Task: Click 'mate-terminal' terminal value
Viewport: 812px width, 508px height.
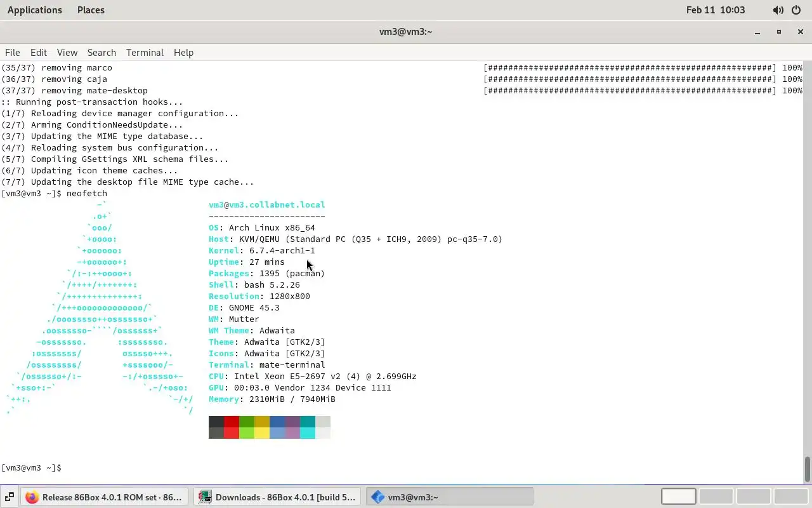Action: [292, 365]
